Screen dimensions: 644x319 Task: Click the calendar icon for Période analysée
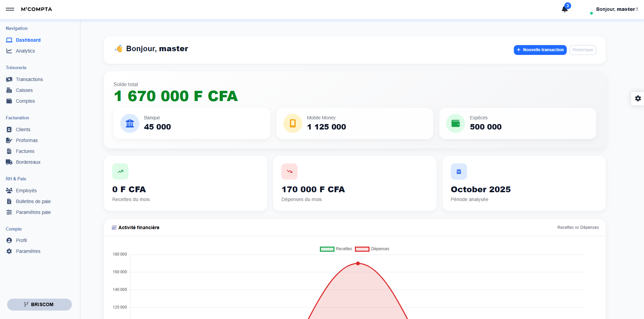coord(459,172)
